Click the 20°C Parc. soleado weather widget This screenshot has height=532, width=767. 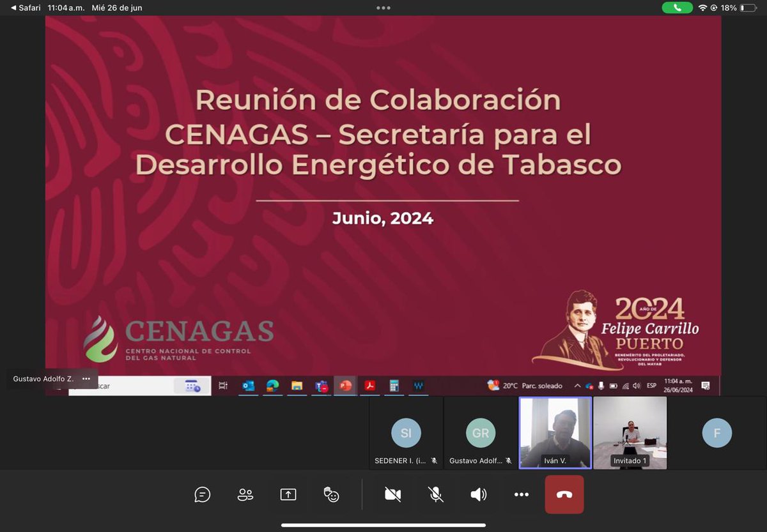[524, 386]
